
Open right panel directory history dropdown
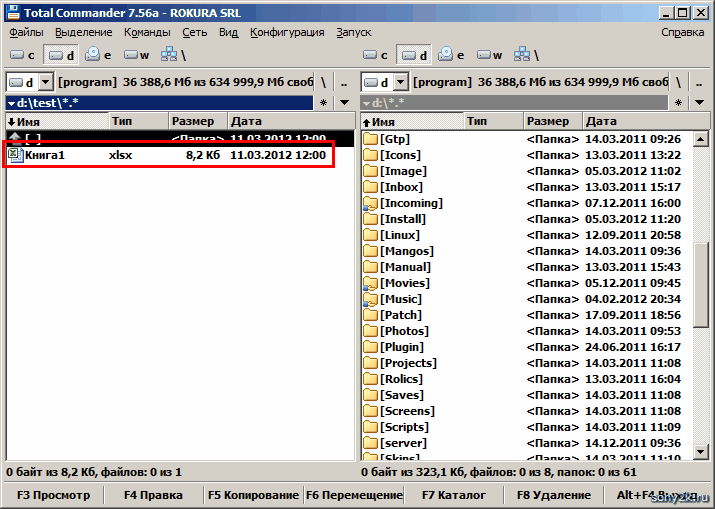[699, 103]
